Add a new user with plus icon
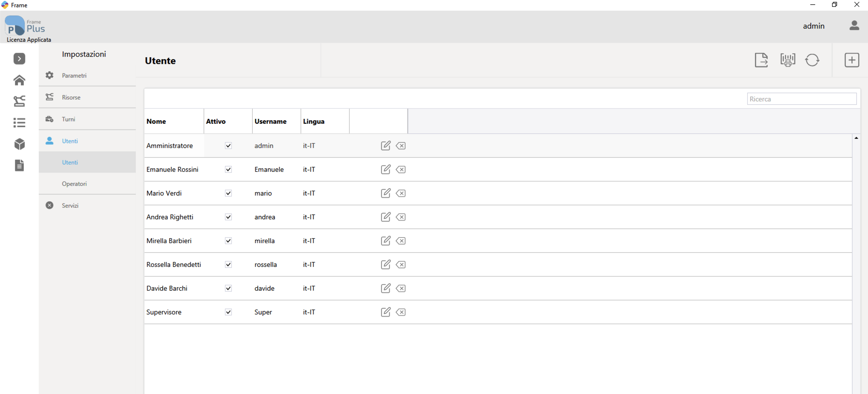The image size is (868, 394). click(x=852, y=60)
